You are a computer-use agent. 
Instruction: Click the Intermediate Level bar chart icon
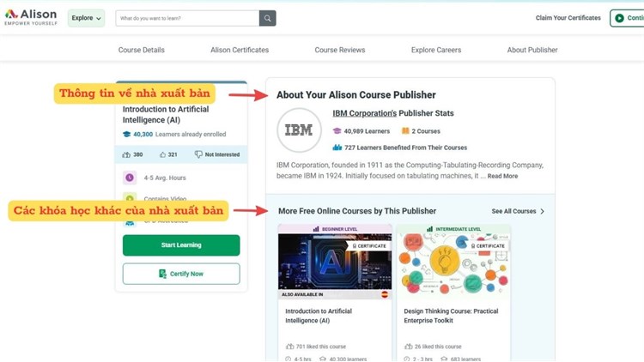pyautogui.click(x=429, y=229)
